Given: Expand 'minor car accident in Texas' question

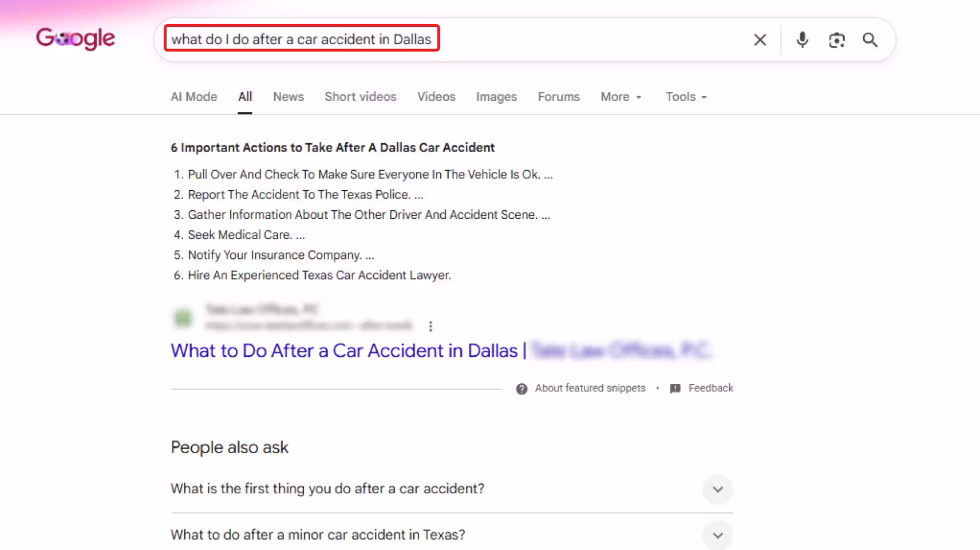Looking at the screenshot, I should (452, 535).
